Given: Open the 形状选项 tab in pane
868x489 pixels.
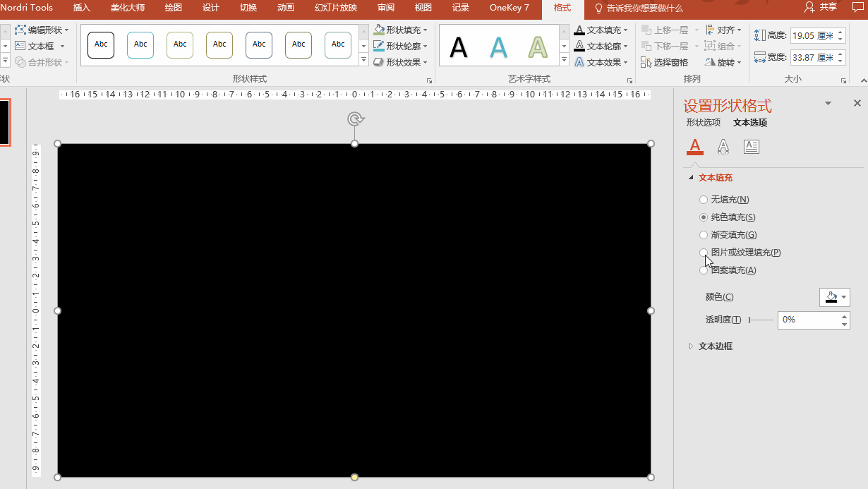Looking at the screenshot, I should click(x=703, y=123).
